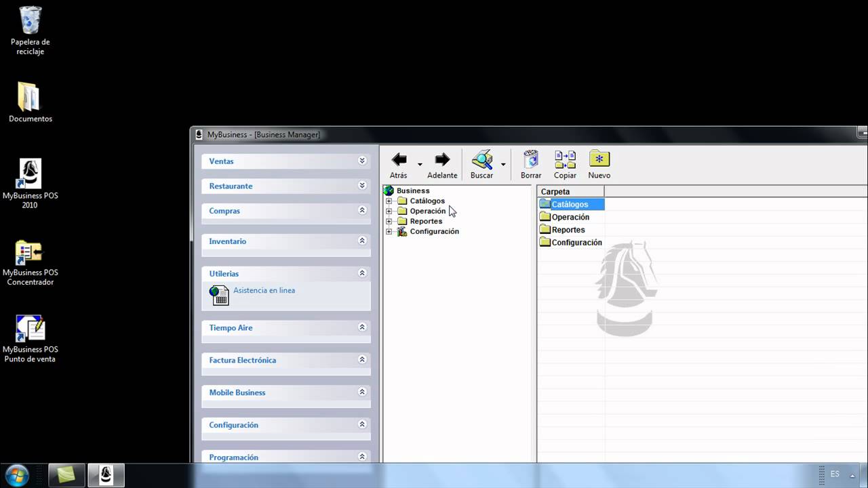Select the MyBusiness POS 2010 desktop shortcut
Viewport: 868px width, 488px height.
click(x=30, y=184)
